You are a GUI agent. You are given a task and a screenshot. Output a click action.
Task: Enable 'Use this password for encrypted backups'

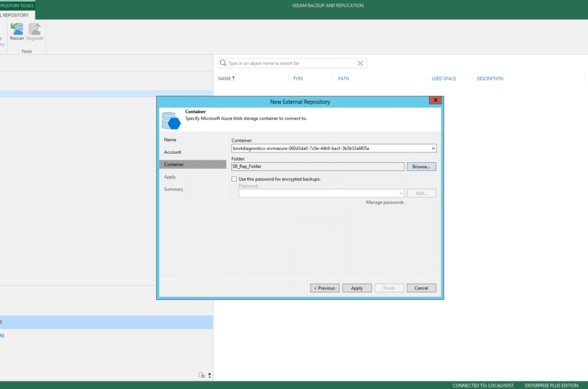click(234, 179)
